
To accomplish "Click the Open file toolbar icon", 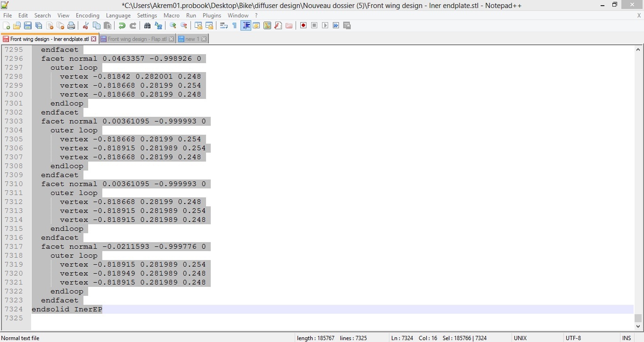I will [x=17, y=25].
